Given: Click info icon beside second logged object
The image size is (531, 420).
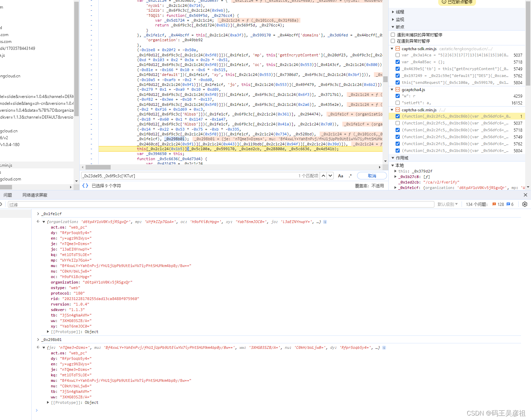Looking at the screenshot, I should pos(384,348).
